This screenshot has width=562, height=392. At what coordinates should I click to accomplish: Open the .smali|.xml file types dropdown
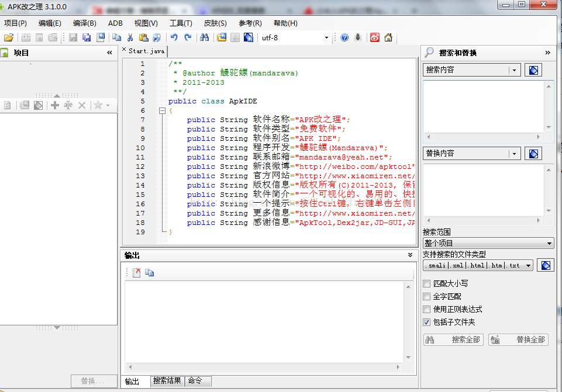tap(528, 265)
